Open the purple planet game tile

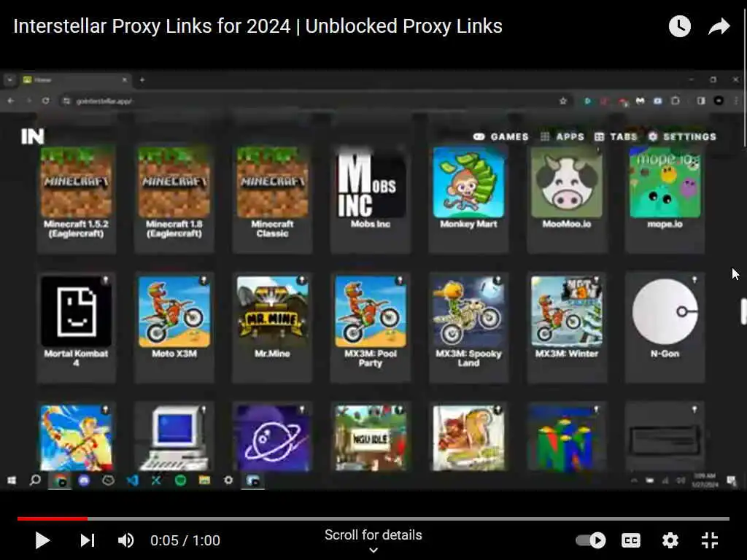click(273, 437)
